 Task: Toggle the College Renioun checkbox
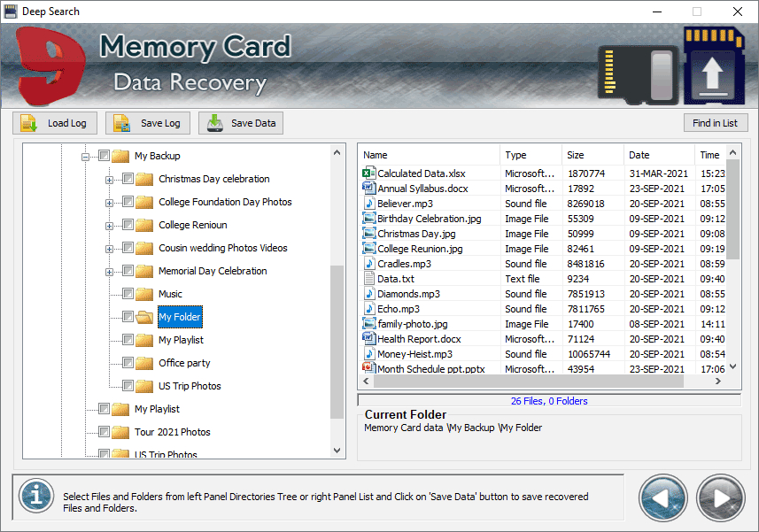(128, 225)
